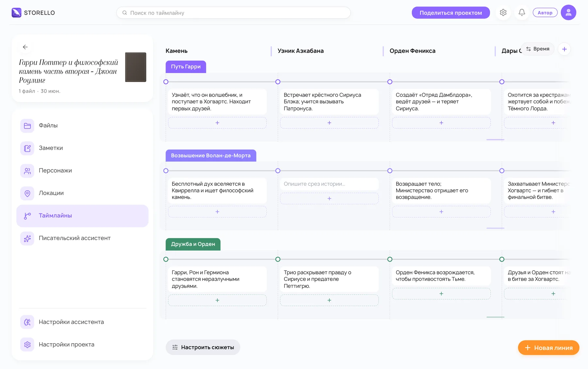
Task: Open card 'Гарри, Рон и Гермиона'
Action: [x=217, y=279]
